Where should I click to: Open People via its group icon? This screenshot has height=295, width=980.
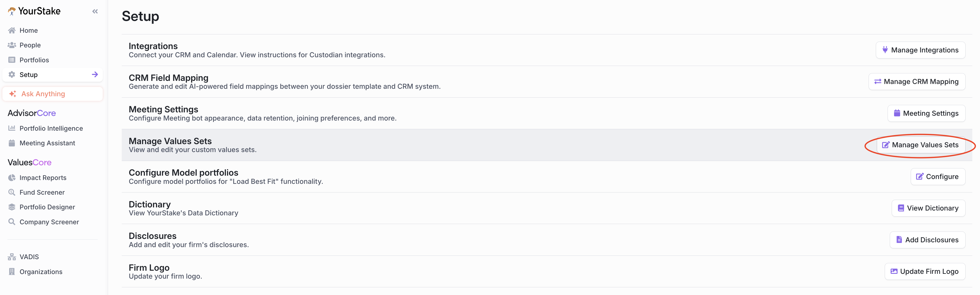(12, 45)
